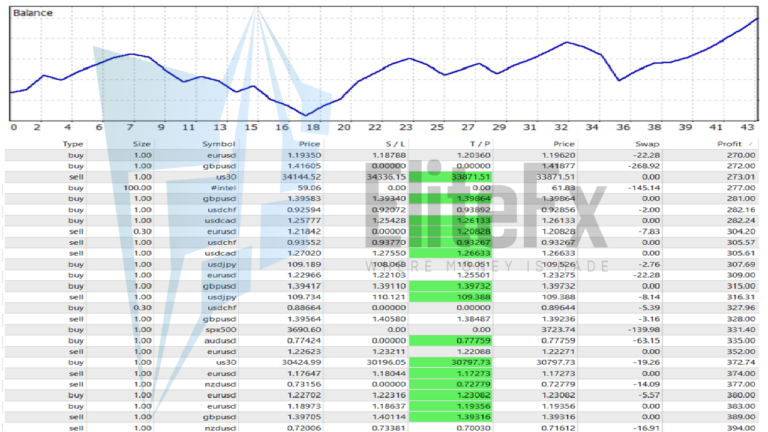
Task: Click the stop loss value 110.121
Action: 389,297
